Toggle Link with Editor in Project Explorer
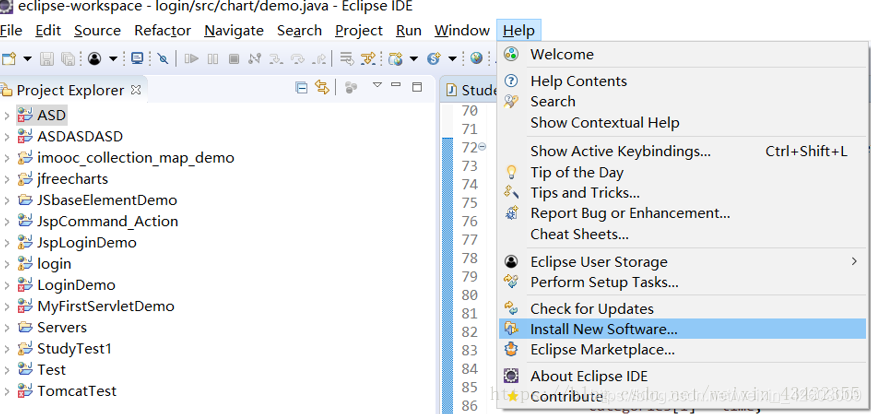 click(322, 88)
